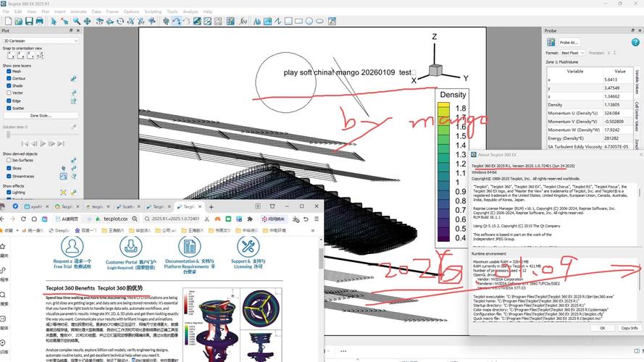Open Contour details icon beside Contour
This screenshot has width=644, height=362.
point(73,78)
